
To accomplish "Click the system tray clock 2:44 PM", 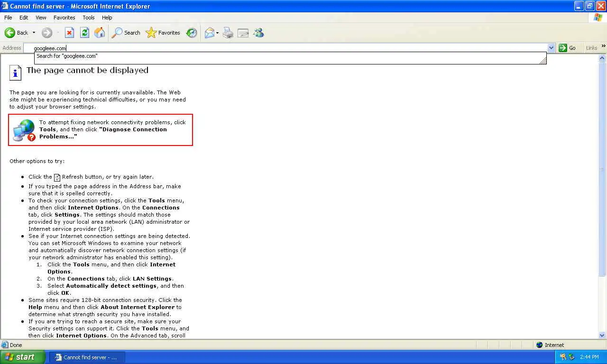I will coord(589,357).
